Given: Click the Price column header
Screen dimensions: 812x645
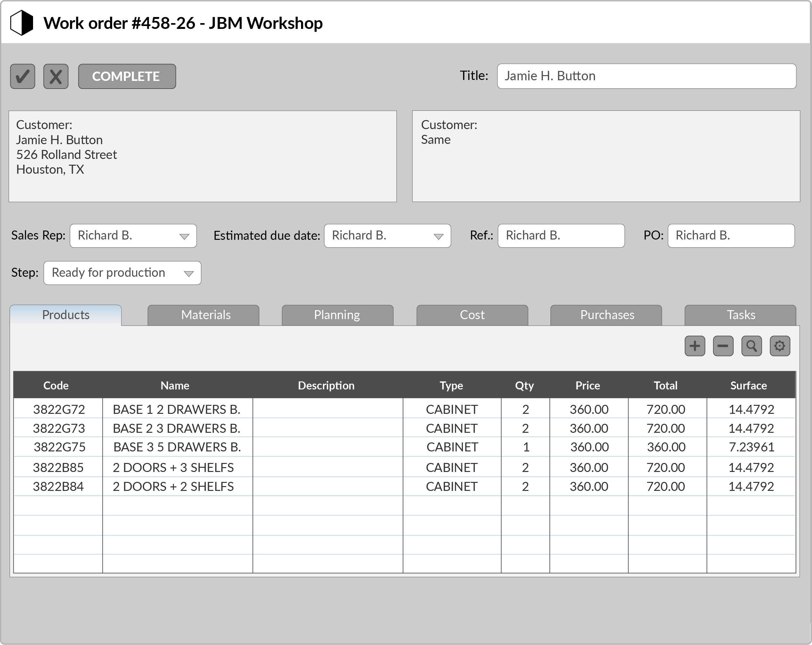Looking at the screenshot, I should pos(588,385).
